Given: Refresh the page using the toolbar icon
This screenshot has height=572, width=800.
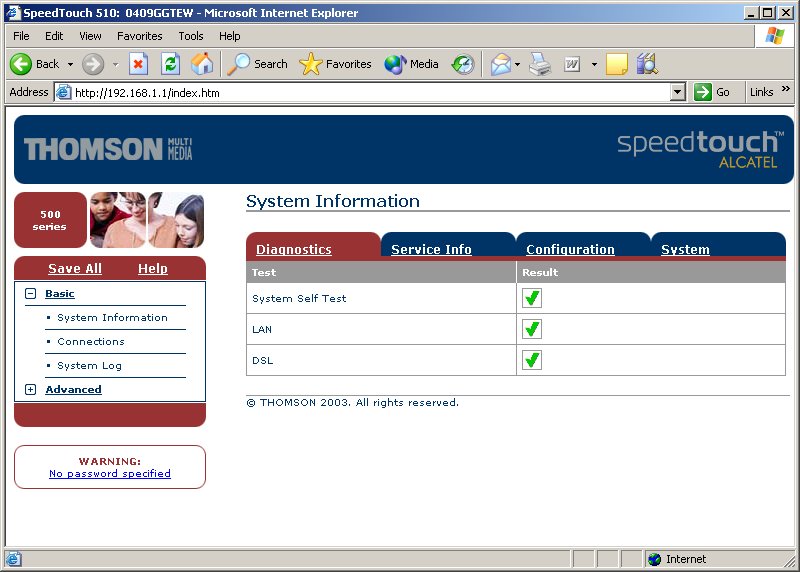Looking at the screenshot, I should coord(171,64).
